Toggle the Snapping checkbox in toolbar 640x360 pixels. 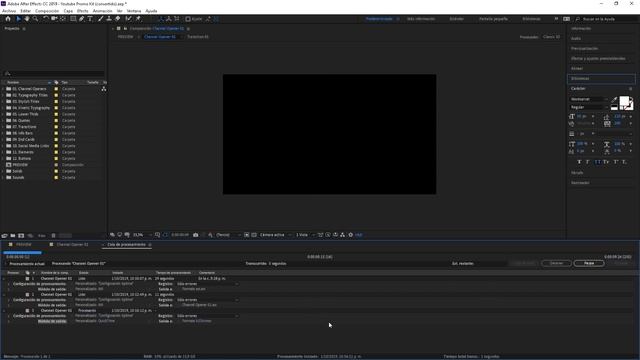coord(188,19)
